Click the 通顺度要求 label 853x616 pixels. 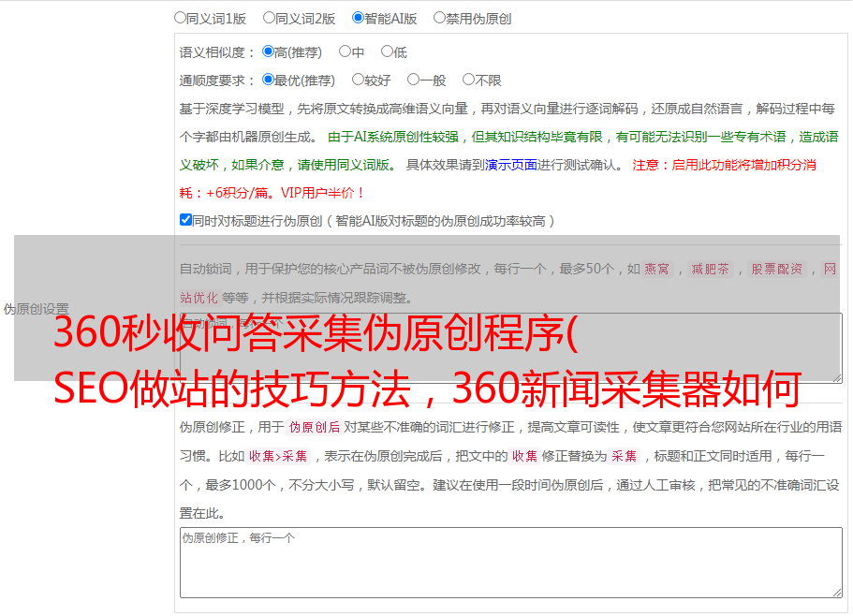tap(216, 81)
